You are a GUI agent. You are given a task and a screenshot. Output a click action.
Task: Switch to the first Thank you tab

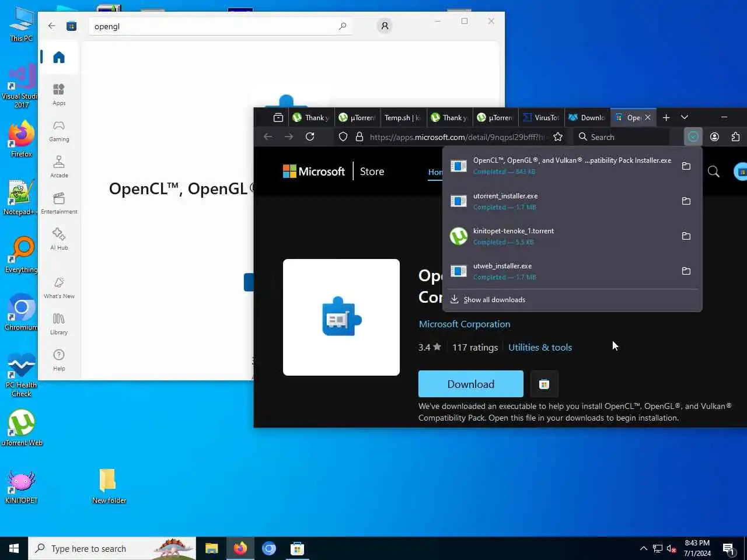click(310, 117)
